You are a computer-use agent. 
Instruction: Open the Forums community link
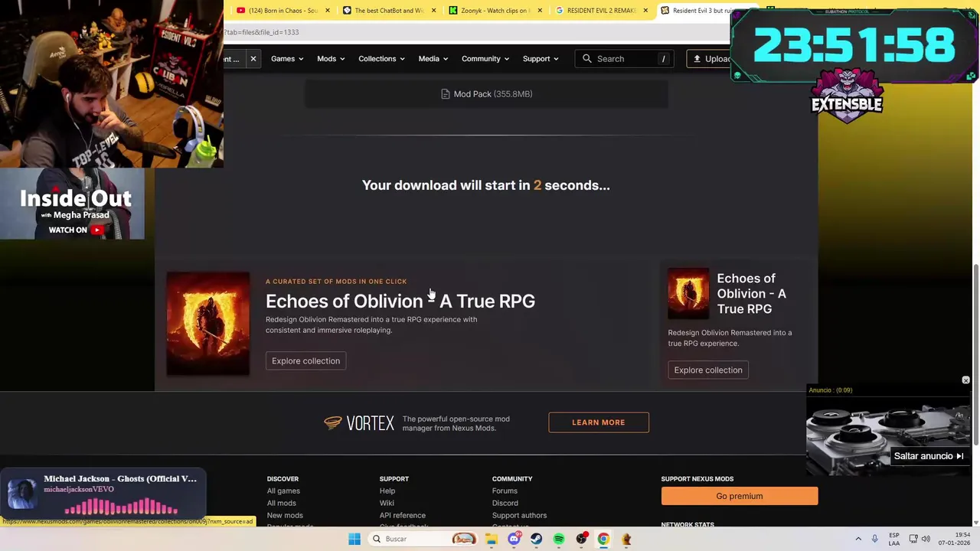[505, 491]
